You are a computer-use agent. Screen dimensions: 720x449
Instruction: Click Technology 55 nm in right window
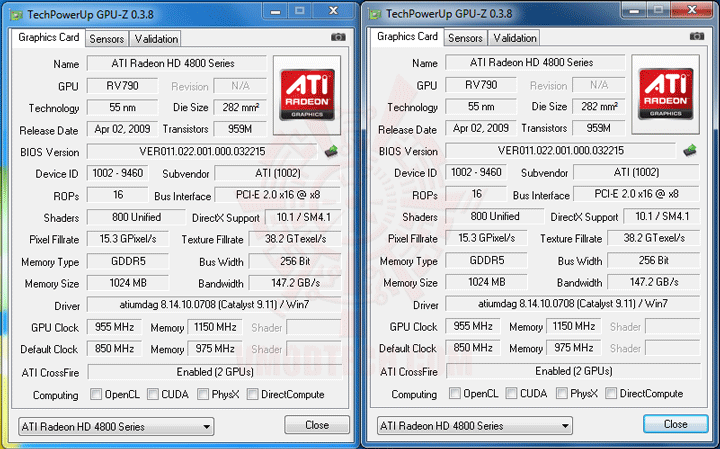[x=481, y=107]
